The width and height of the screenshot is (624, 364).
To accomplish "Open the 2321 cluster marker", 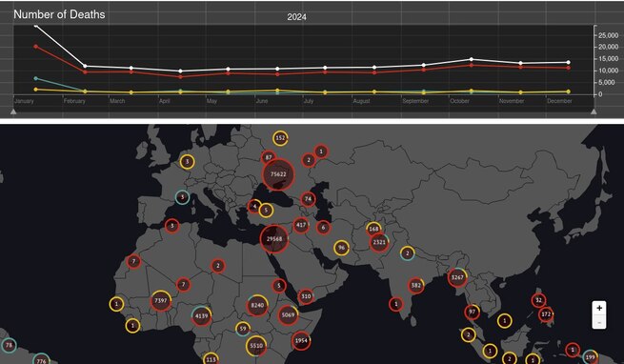I will [379, 242].
